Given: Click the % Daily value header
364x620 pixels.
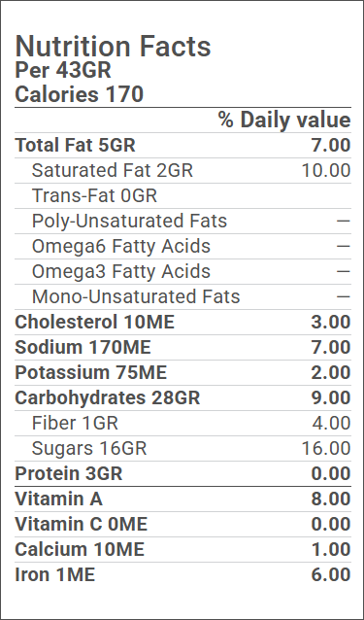Looking at the screenshot, I should (x=284, y=120).
